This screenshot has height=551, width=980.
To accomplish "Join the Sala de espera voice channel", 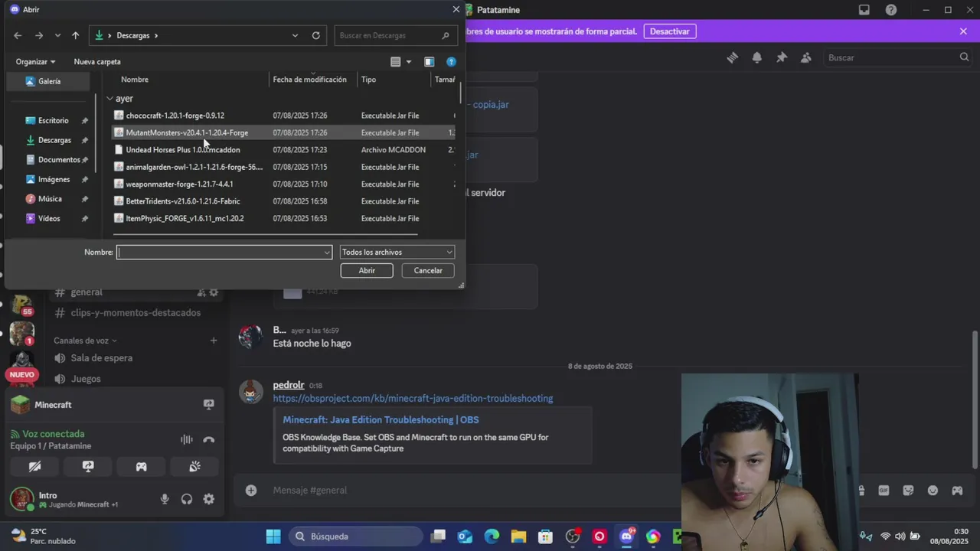I will coord(101,358).
